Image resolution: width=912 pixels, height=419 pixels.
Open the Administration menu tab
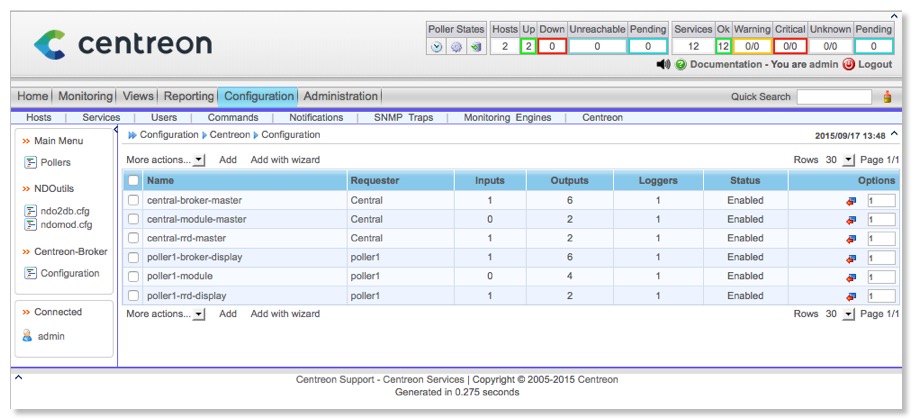(x=341, y=97)
